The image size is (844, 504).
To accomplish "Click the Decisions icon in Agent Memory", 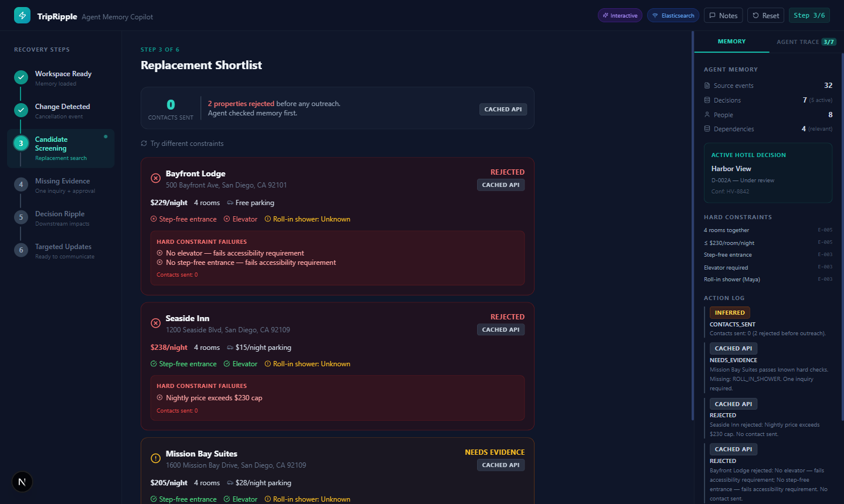I will coord(707,100).
